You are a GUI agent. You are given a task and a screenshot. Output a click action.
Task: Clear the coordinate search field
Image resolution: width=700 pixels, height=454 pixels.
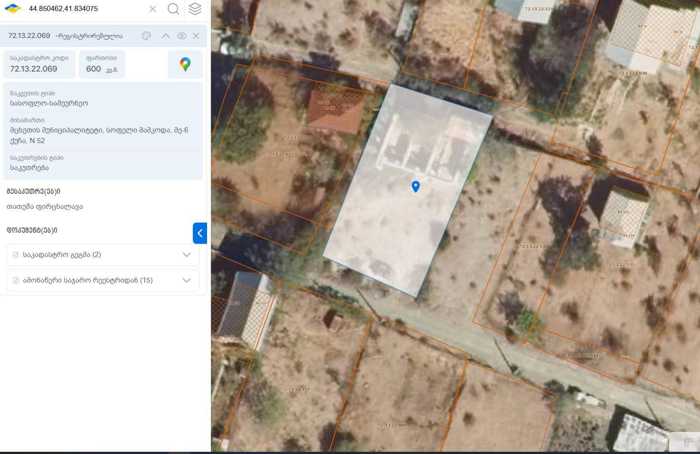coord(153,9)
